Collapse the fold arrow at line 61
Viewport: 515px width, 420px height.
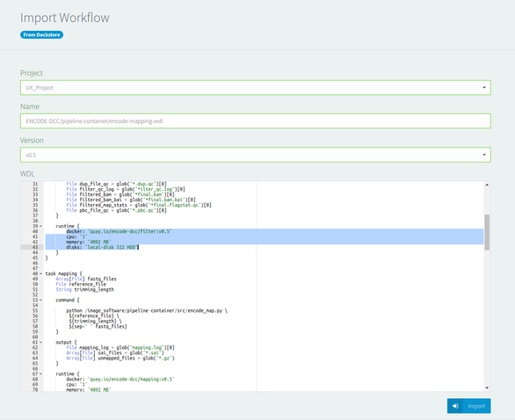tap(40, 342)
